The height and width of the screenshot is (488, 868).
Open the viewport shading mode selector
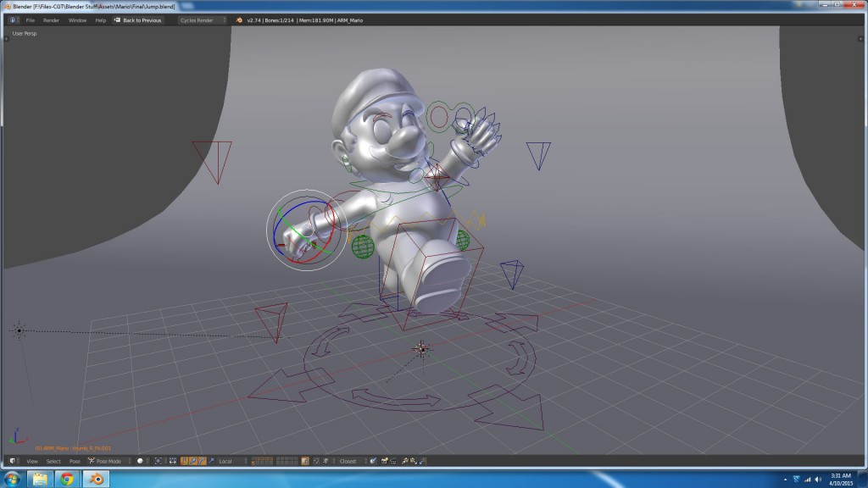(x=140, y=461)
